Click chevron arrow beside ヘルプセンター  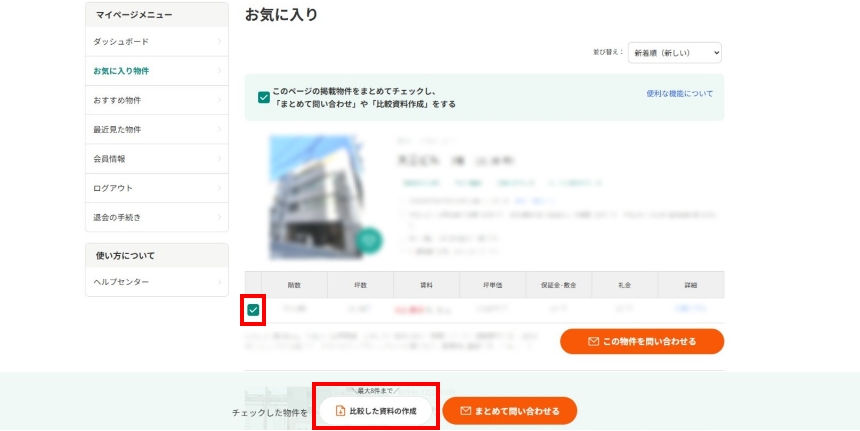(x=219, y=282)
